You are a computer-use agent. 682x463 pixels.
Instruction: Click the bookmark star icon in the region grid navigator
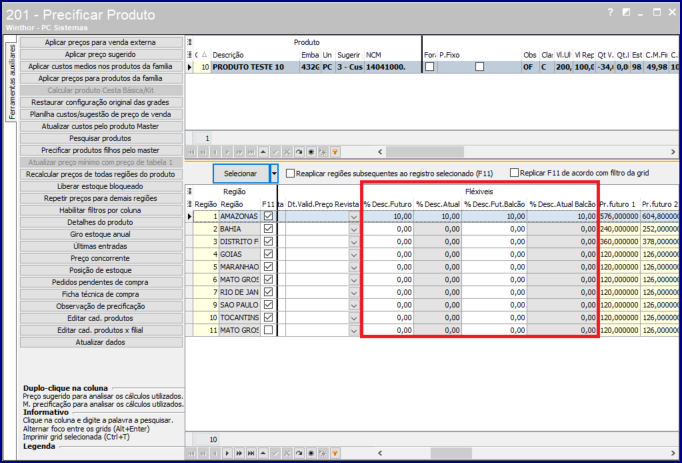click(311, 453)
